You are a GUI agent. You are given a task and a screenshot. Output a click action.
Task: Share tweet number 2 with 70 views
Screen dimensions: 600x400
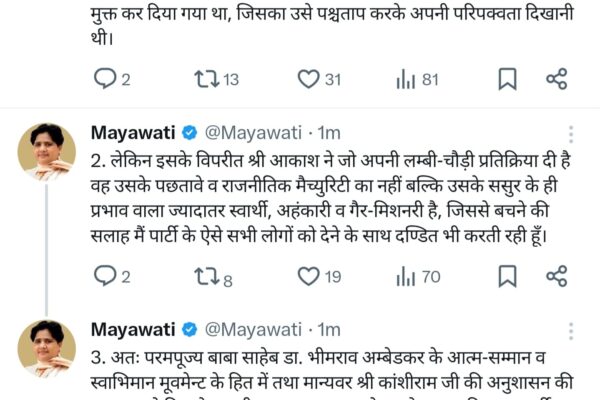click(x=556, y=276)
